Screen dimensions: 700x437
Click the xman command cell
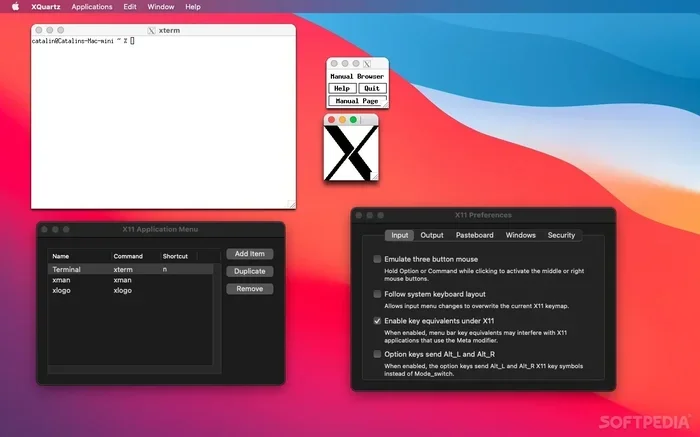pos(122,280)
